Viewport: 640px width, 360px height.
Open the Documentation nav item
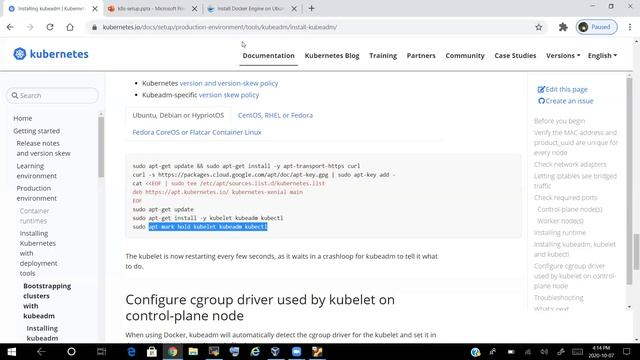(x=268, y=56)
